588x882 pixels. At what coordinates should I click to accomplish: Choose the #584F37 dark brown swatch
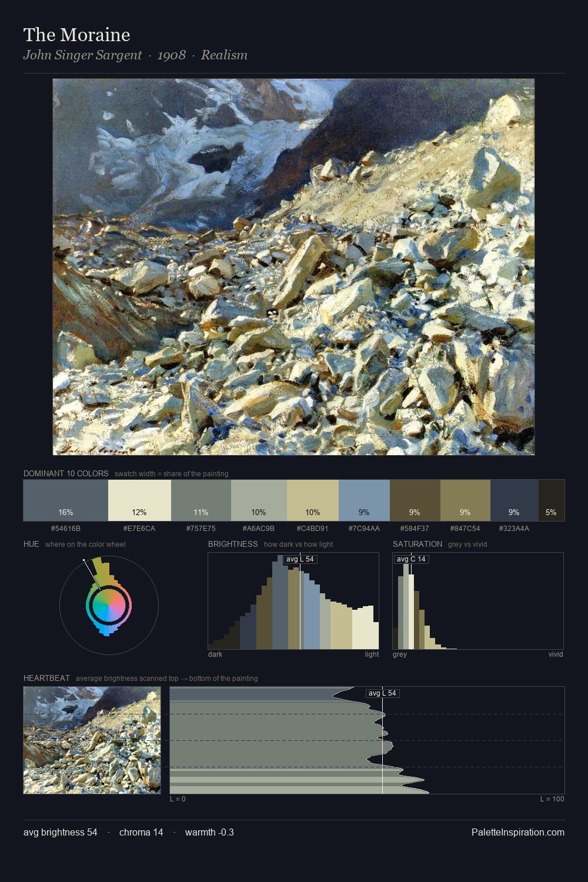[415, 500]
